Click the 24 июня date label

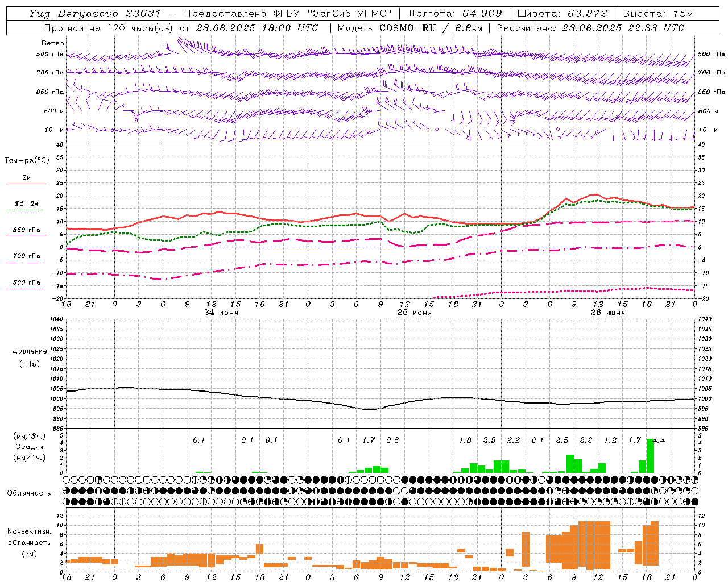221,313
